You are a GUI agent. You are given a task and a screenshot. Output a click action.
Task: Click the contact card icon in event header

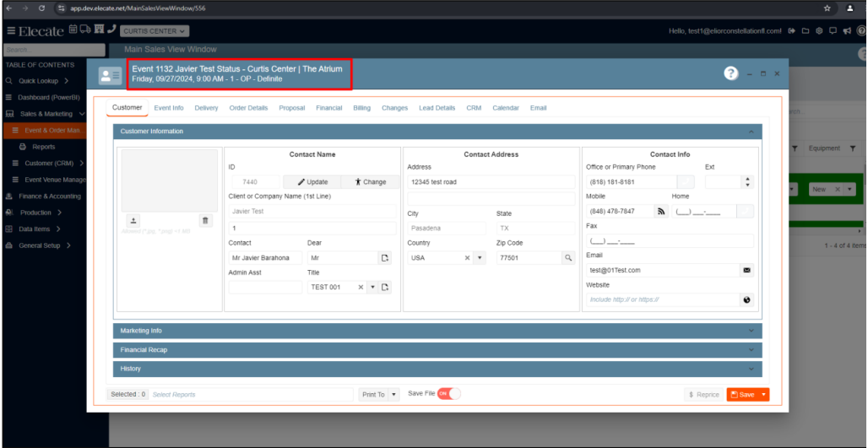click(x=110, y=76)
